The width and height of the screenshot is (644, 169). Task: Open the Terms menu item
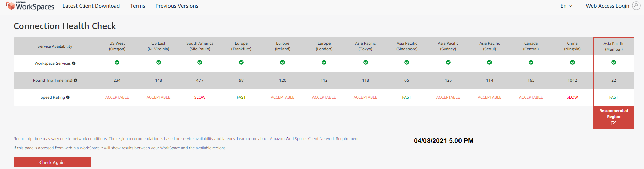(x=138, y=6)
